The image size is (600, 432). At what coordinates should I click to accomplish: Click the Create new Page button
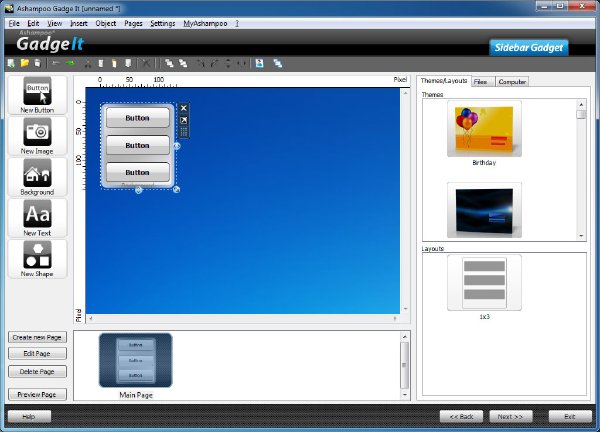point(37,337)
